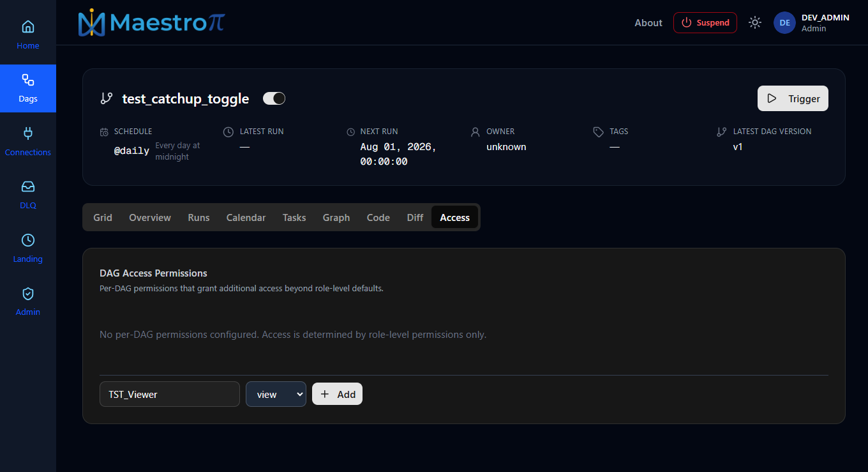The image size is (868, 472).
Task: Click the test_catchup_toggle DAG title
Action: click(x=186, y=98)
